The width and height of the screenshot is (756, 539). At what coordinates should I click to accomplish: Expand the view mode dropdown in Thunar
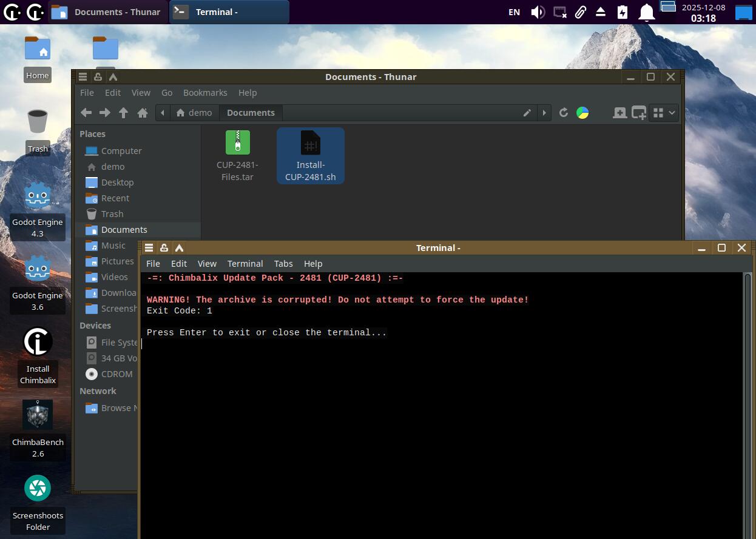[663, 113]
